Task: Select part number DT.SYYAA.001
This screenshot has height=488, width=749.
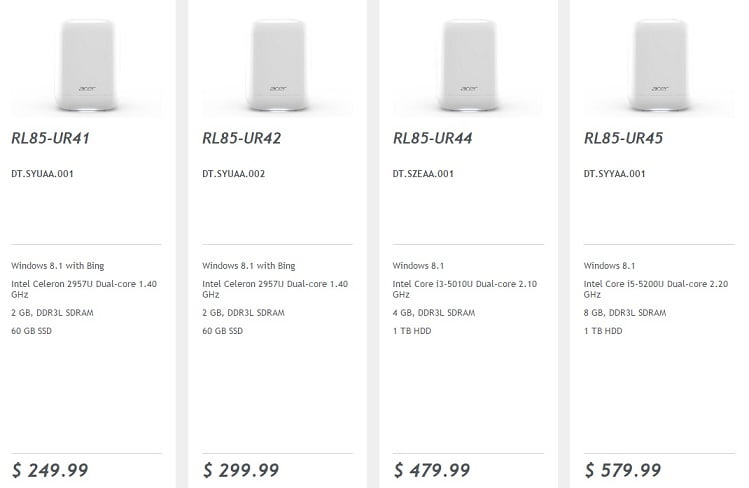Action: pos(615,174)
